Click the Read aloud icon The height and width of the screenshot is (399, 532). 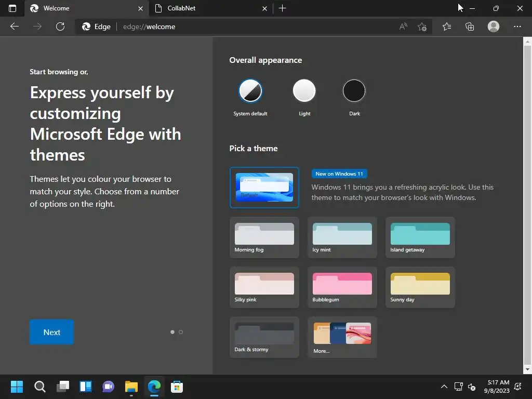pyautogui.click(x=403, y=26)
